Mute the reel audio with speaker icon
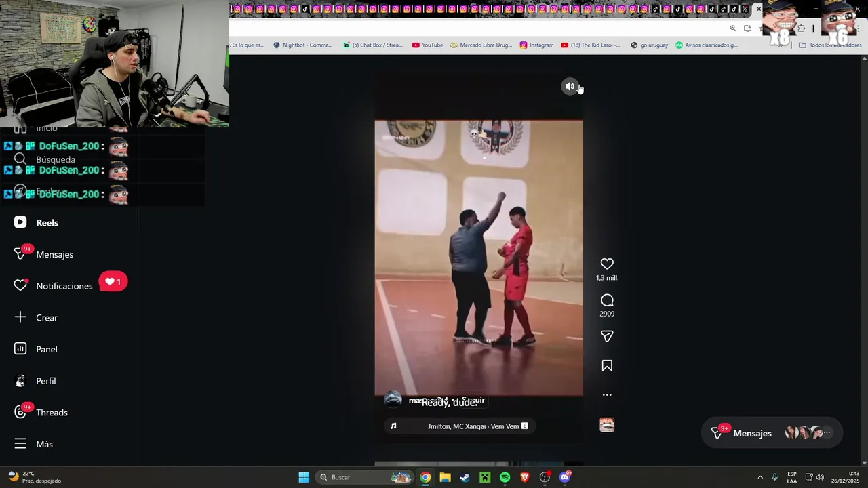 coord(570,86)
